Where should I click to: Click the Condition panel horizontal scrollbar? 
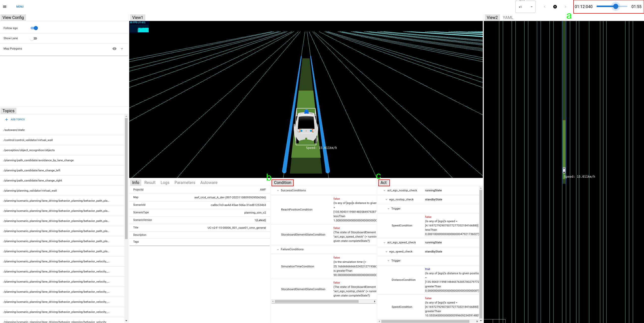coord(316,301)
